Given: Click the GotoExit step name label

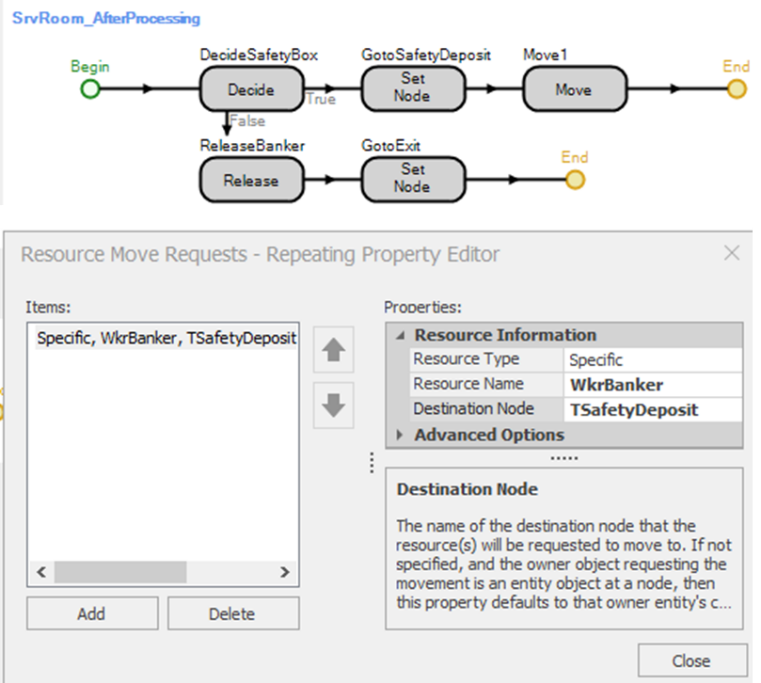Looking at the screenshot, I should pos(391,146).
